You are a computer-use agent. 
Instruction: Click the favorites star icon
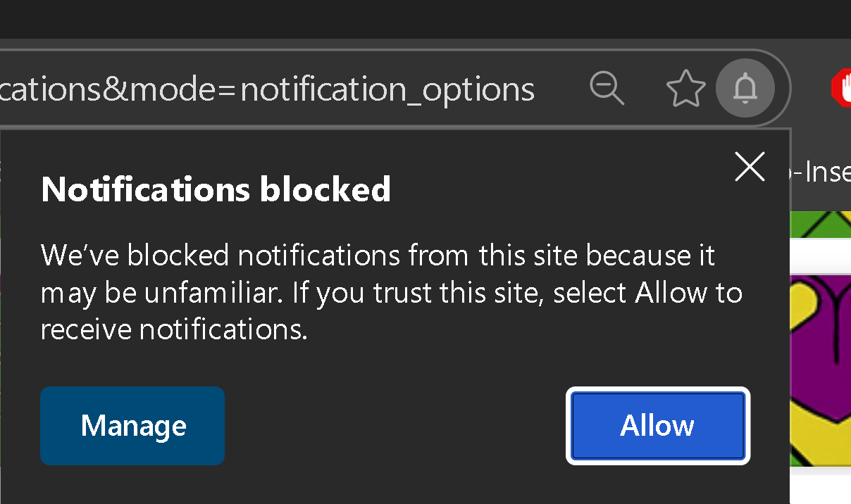(x=685, y=89)
